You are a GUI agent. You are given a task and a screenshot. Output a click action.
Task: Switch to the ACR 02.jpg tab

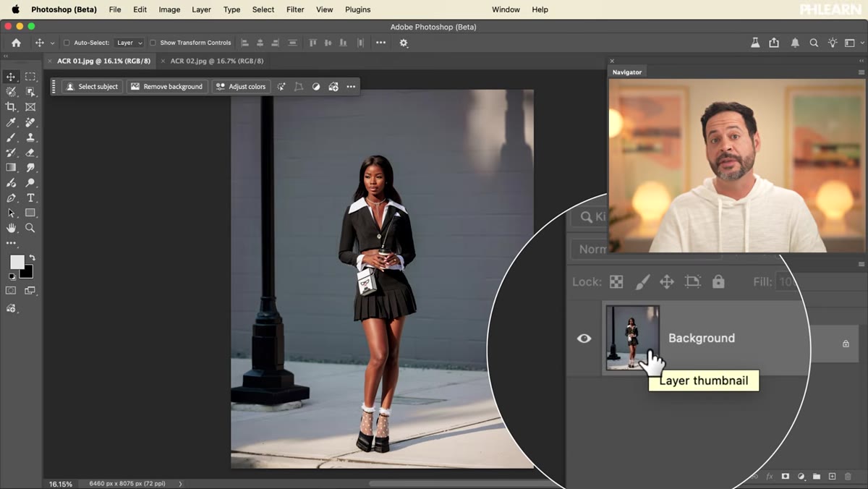[x=216, y=61]
